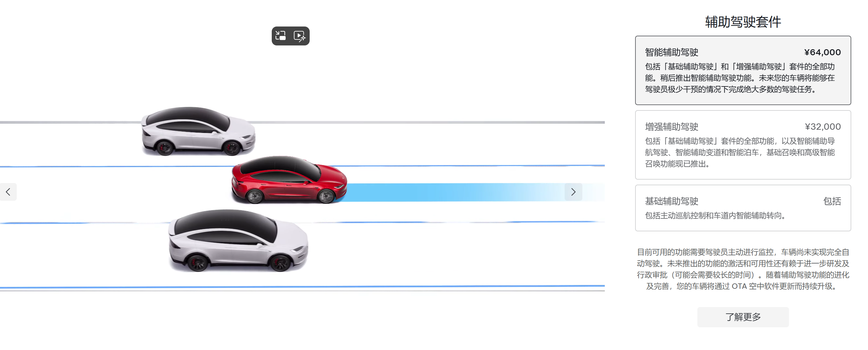The height and width of the screenshot is (350, 868).
Task: Click the 了解更多 button
Action: click(743, 317)
